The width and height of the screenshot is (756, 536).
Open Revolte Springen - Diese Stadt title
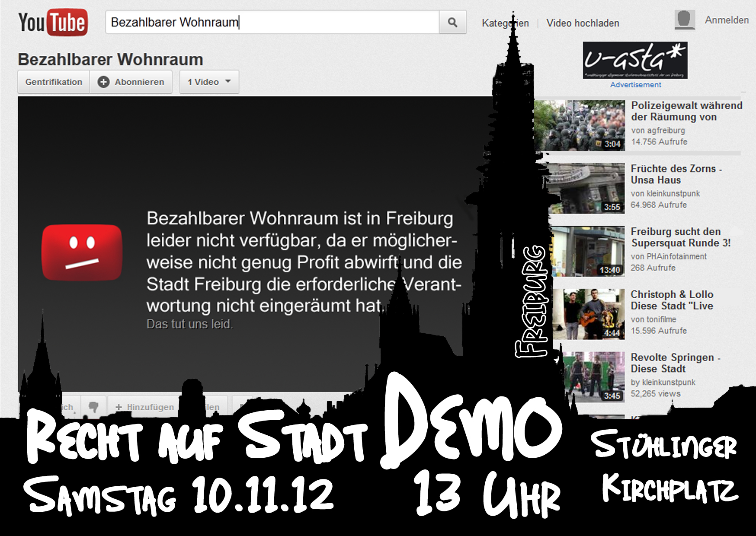click(675, 363)
